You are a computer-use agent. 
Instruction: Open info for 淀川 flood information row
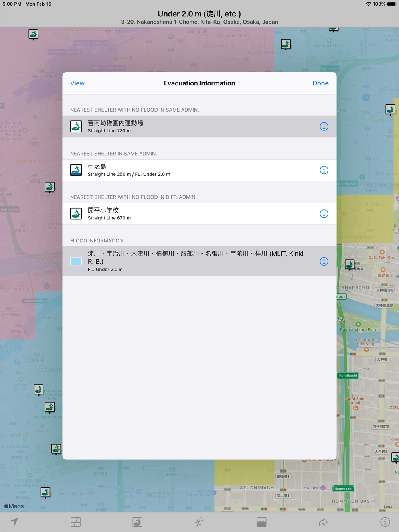coord(324,261)
